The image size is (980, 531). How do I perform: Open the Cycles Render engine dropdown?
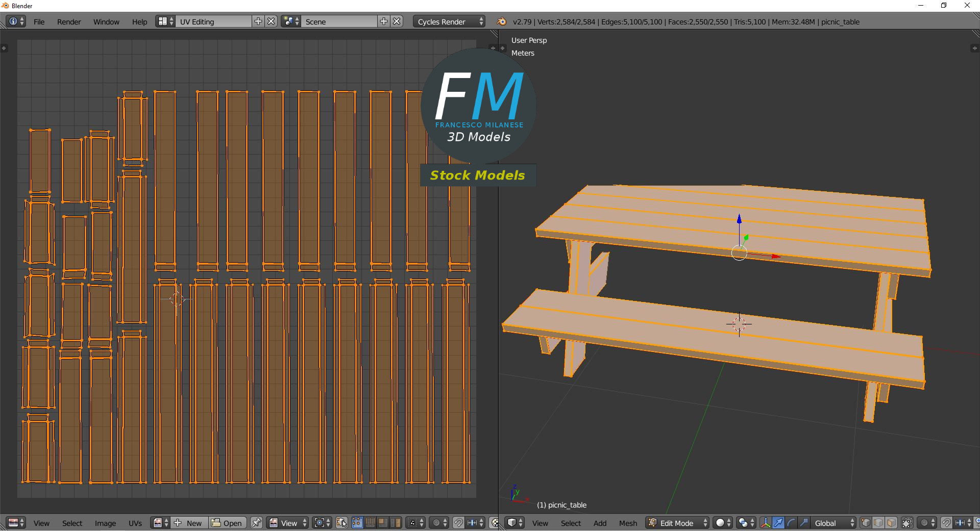[x=449, y=21]
